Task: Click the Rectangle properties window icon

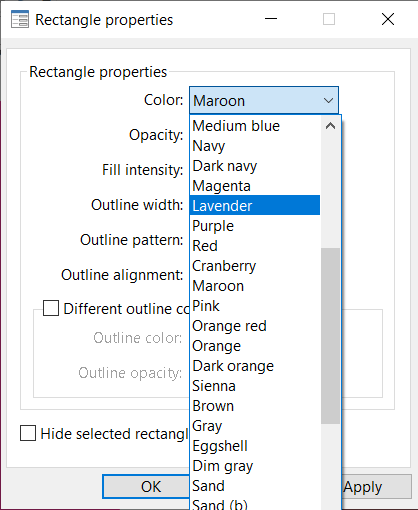Action: pos(20,19)
